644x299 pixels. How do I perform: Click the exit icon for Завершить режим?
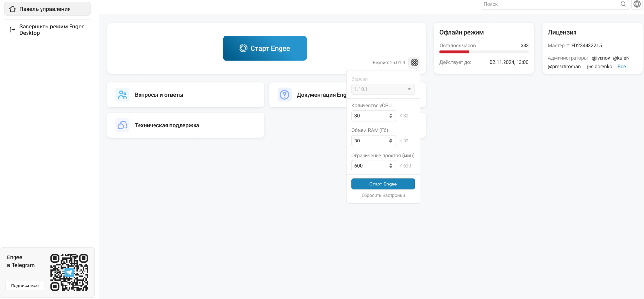[13, 30]
